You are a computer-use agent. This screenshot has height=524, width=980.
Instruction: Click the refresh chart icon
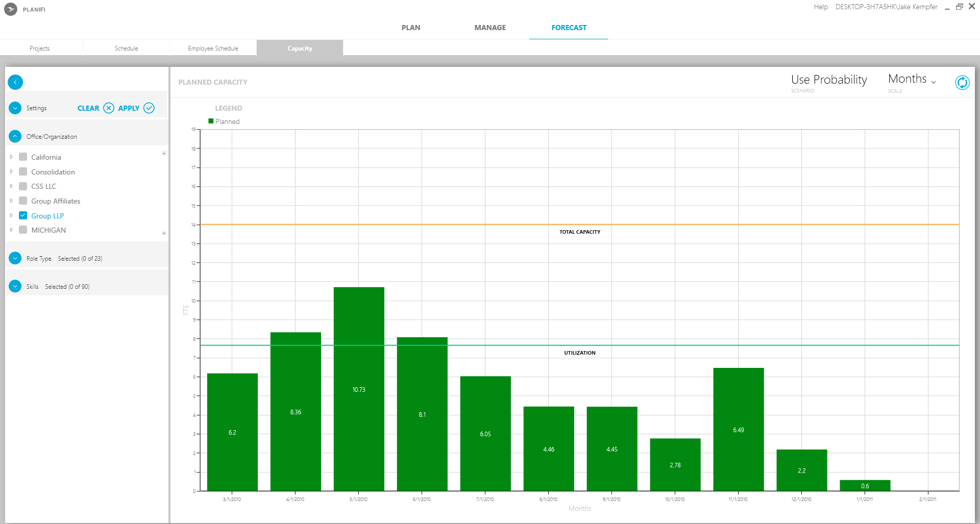[962, 83]
